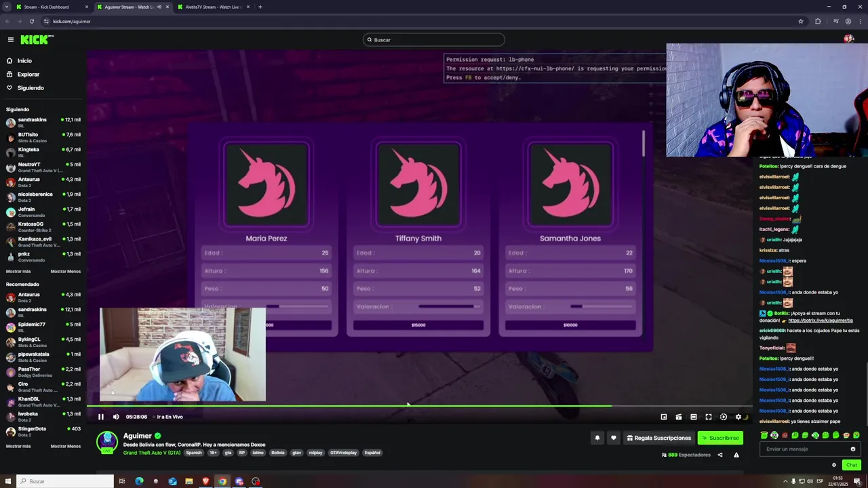
Task: Switch to AlettiaTV Stream tab
Action: click(214, 7)
